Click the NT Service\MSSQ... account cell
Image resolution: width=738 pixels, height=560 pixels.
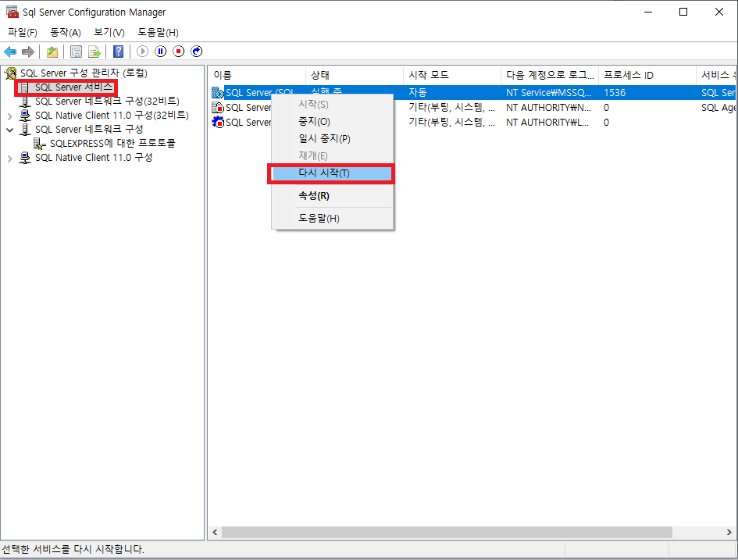point(548,93)
